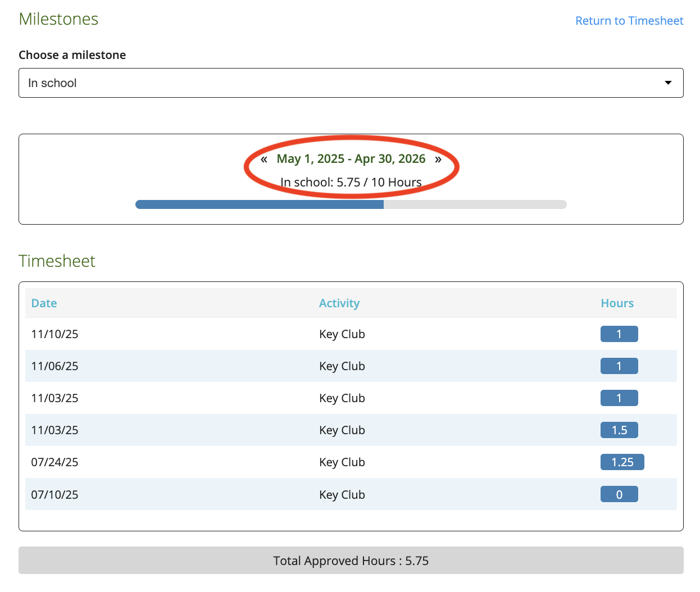Click Key Club activity in 11/10/25 row

pos(342,334)
